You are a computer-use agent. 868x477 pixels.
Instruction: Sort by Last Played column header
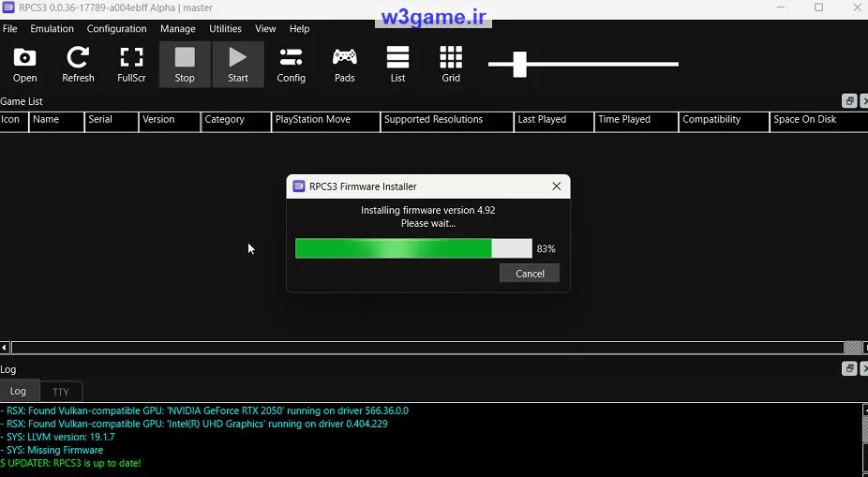554,122
